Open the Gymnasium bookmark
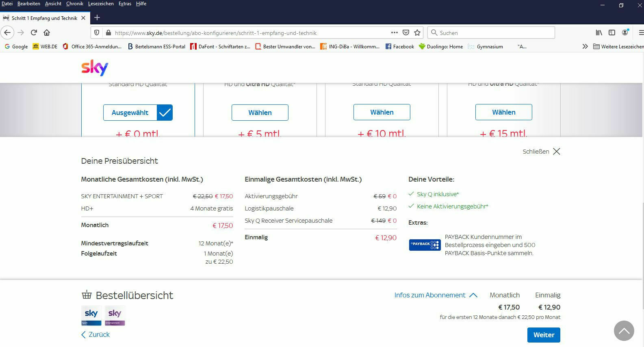 point(486,46)
